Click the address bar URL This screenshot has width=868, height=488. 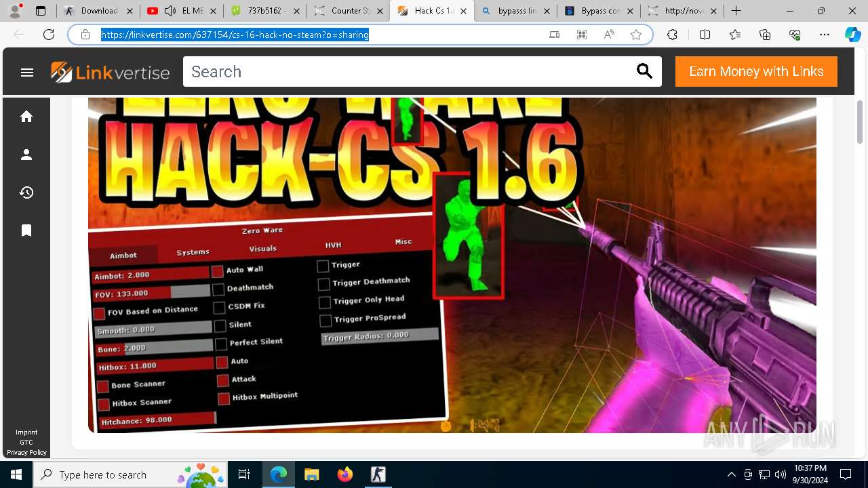(x=235, y=35)
